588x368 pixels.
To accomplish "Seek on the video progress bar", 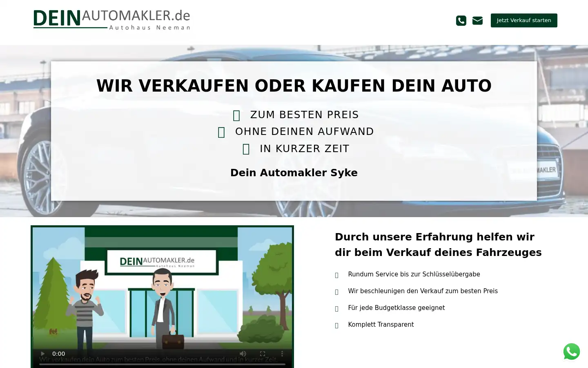I will click(x=162, y=364).
